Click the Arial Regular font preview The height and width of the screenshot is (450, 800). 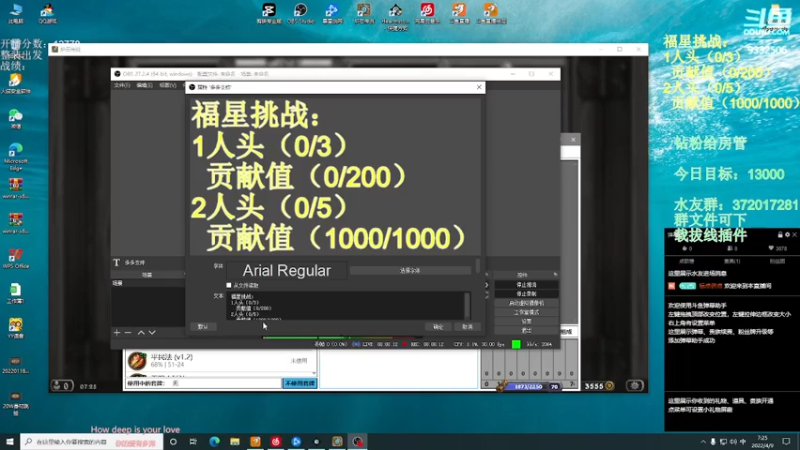pos(286,270)
